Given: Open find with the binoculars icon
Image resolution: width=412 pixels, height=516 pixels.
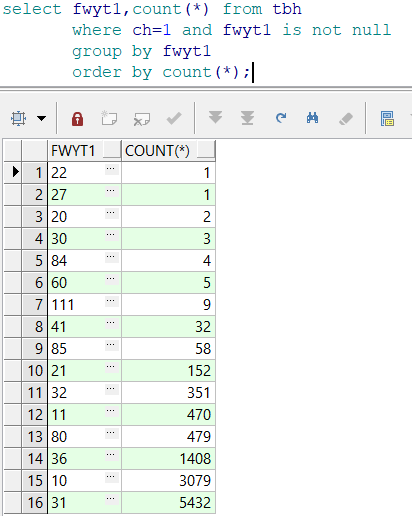Looking at the screenshot, I should (312, 118).
